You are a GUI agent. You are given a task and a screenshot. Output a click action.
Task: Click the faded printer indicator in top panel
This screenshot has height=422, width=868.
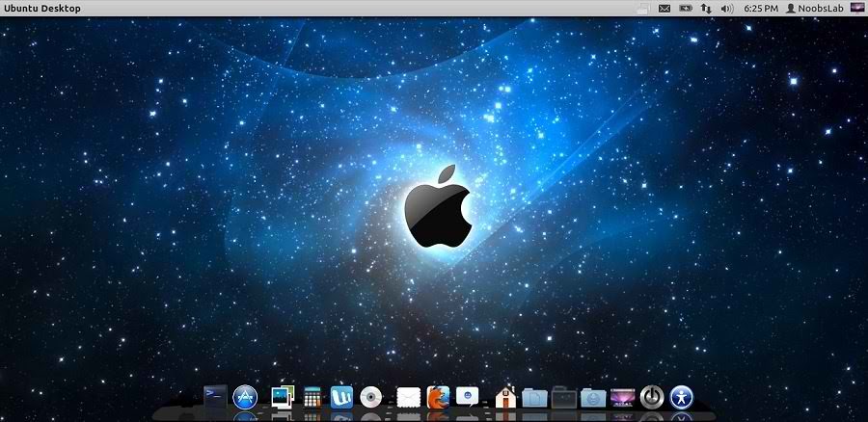click(x=642, y=9)
